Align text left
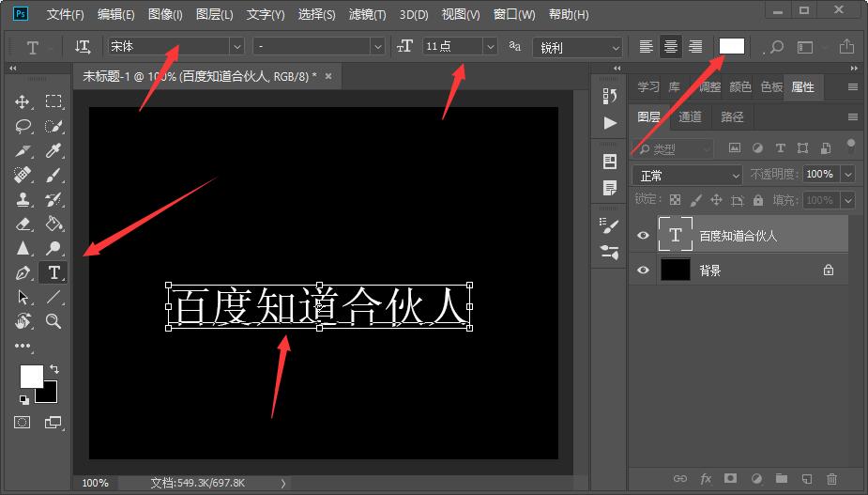Screen dimensions: 868x495 646,47
